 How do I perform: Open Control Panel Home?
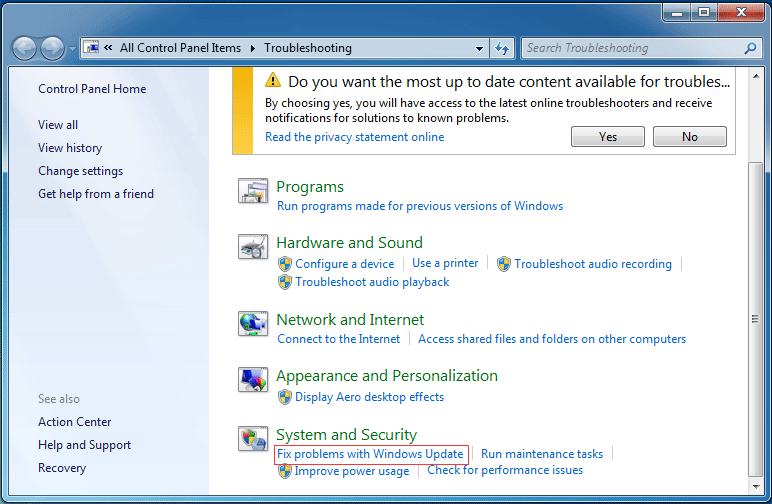pyautogui.click(x=92, y=89)
